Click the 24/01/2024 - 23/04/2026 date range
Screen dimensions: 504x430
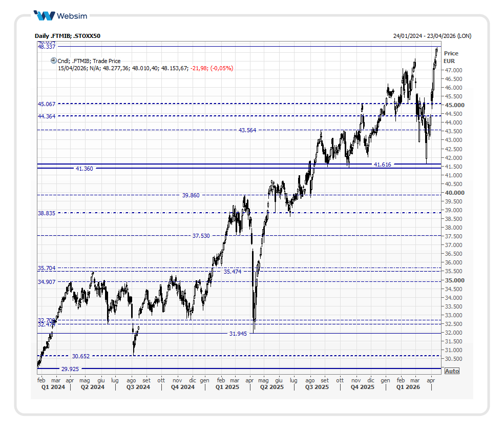[x=432, y=36]
